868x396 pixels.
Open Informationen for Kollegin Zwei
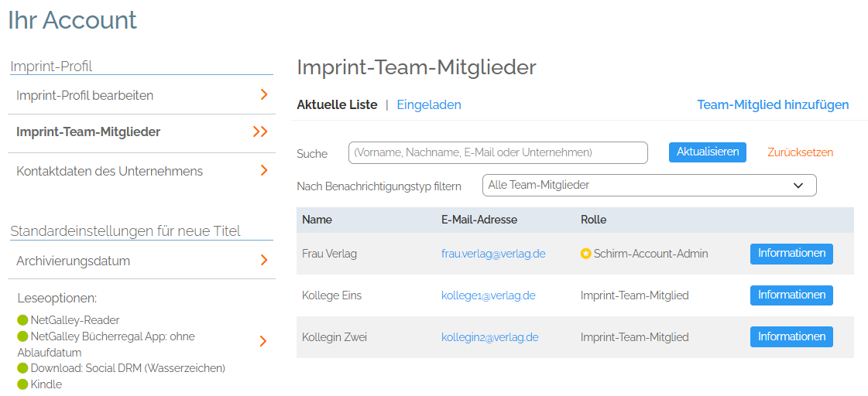pos(791,336)
